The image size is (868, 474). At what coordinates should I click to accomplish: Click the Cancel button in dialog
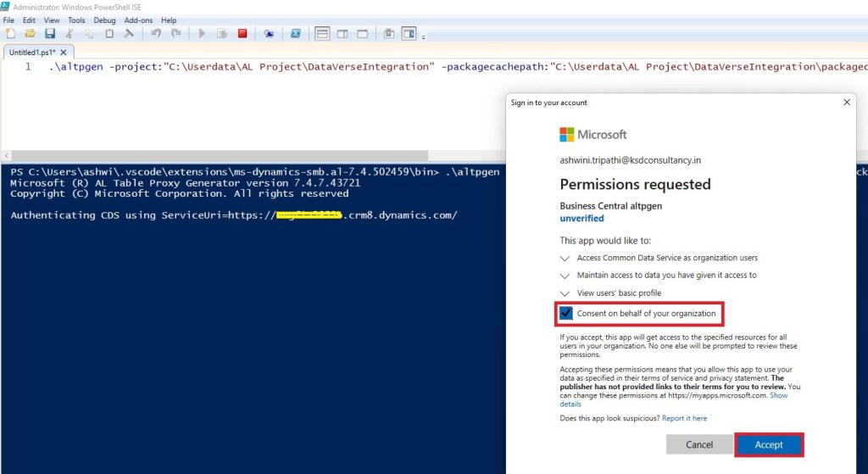(x=699, y=444)
